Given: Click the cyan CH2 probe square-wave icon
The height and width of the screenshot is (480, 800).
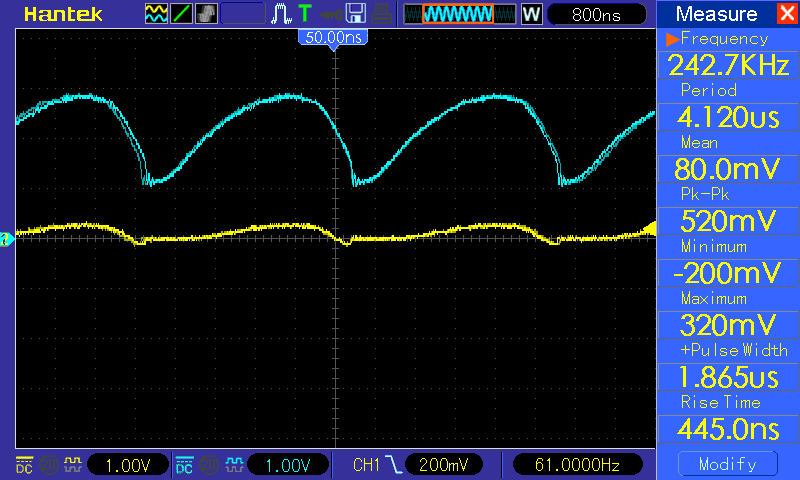Looking at the screenshot, I should [234, 465].
